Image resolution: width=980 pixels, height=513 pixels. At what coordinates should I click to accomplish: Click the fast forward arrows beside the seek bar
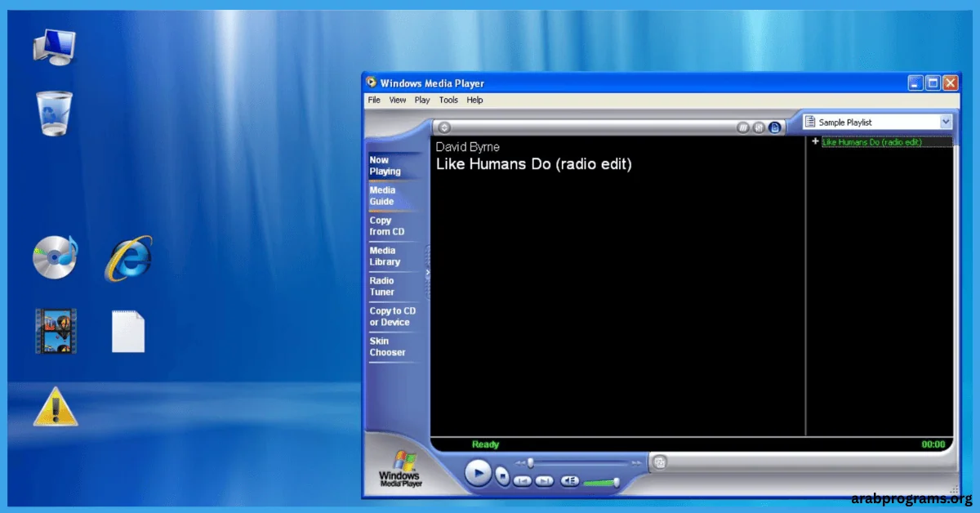pyautogui.click(x=636, y=463)
